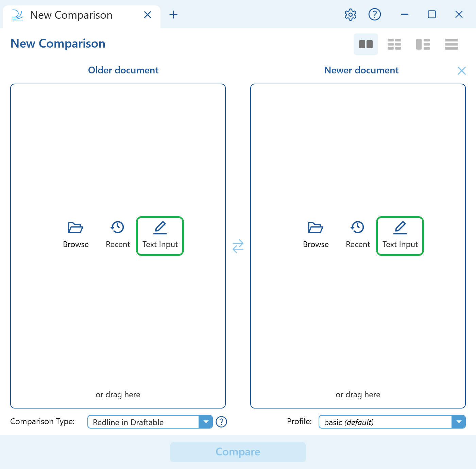Select four-column comparison layout view

pos(394,44)
